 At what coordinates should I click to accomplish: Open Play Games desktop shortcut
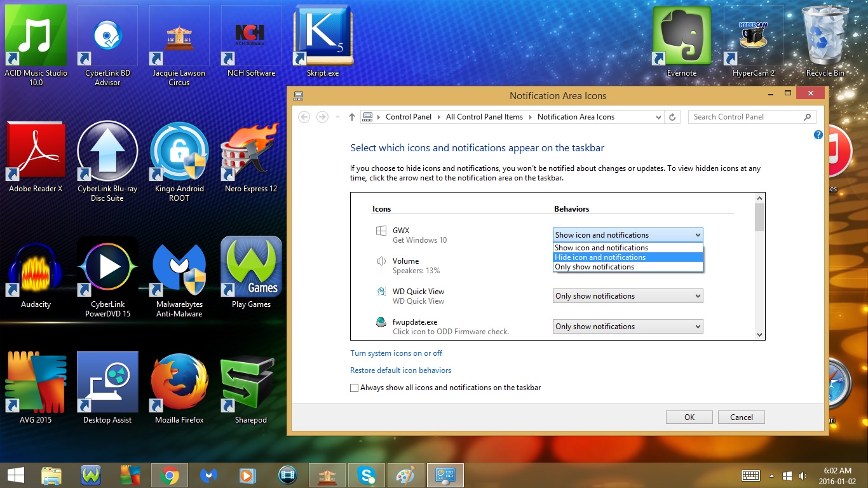click(x=251, y=273)
